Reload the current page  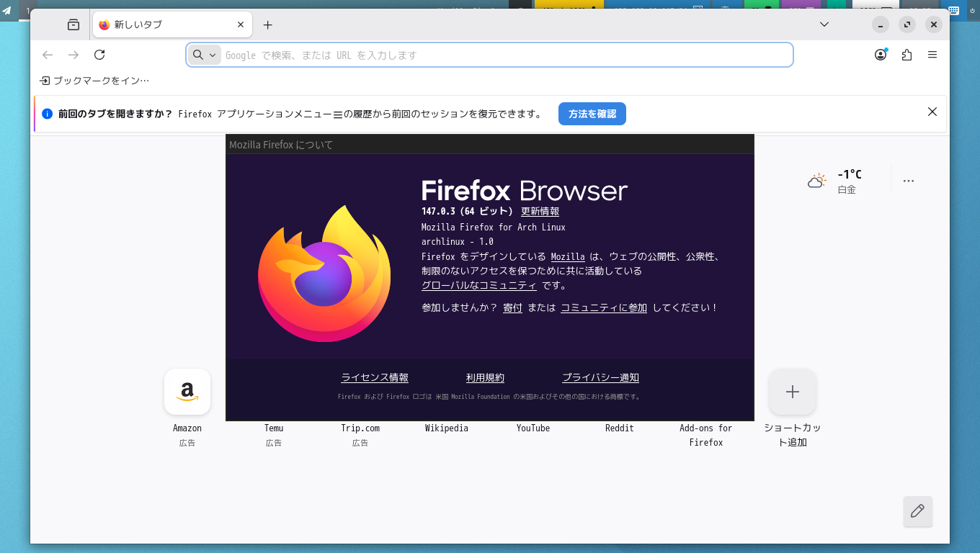coord(99,55)
